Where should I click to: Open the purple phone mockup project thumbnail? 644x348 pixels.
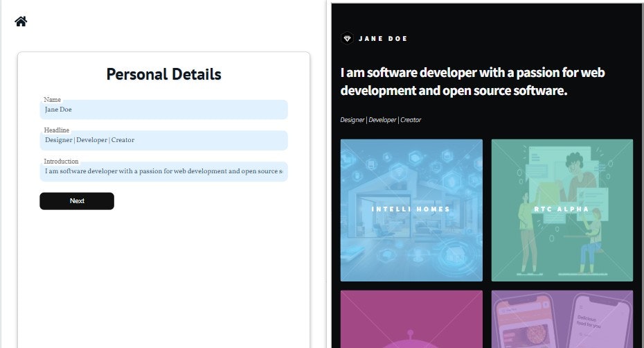click(x=562, y=319)
